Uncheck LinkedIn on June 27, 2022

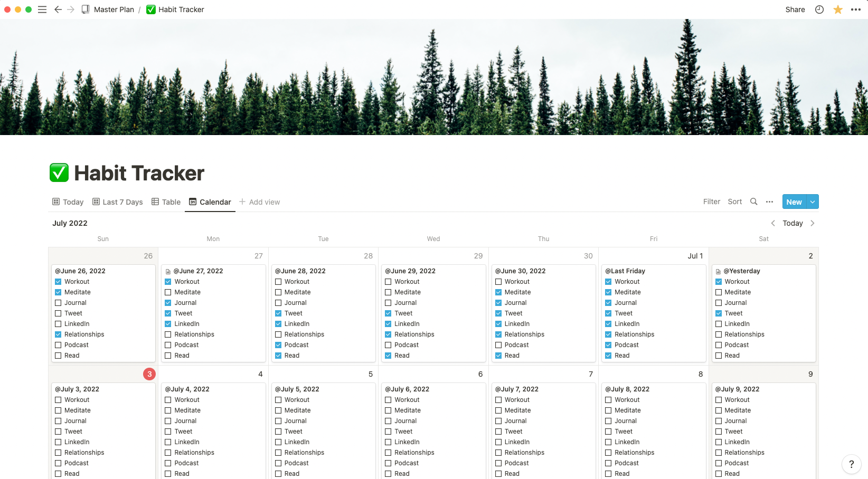click(168, 324)
